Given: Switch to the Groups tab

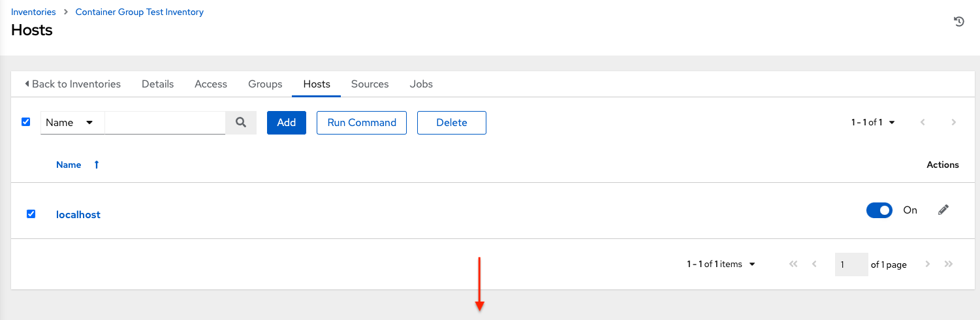Looking at the screenshot, I should point(265,84).
